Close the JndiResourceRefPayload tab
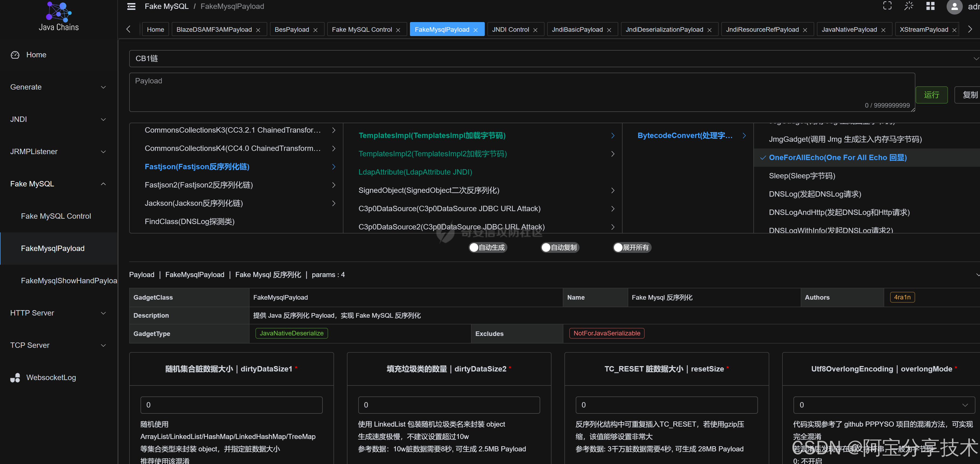This screenshot has height=464, width=980. click(x=805, y=30)
